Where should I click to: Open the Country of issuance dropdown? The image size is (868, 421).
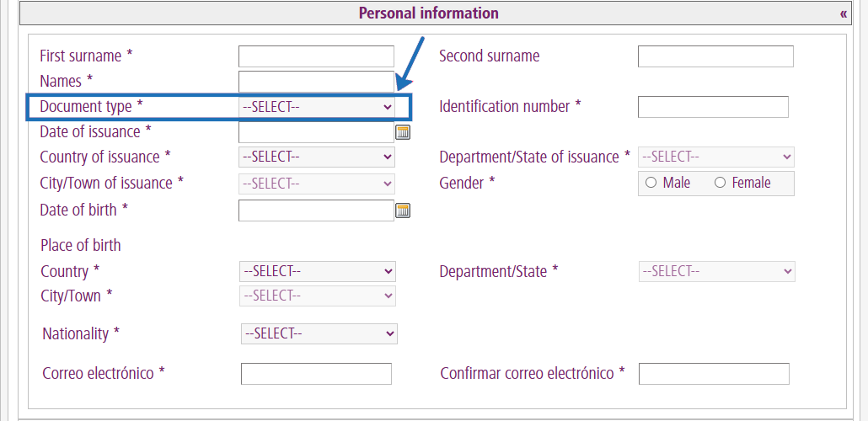point(317,157)
